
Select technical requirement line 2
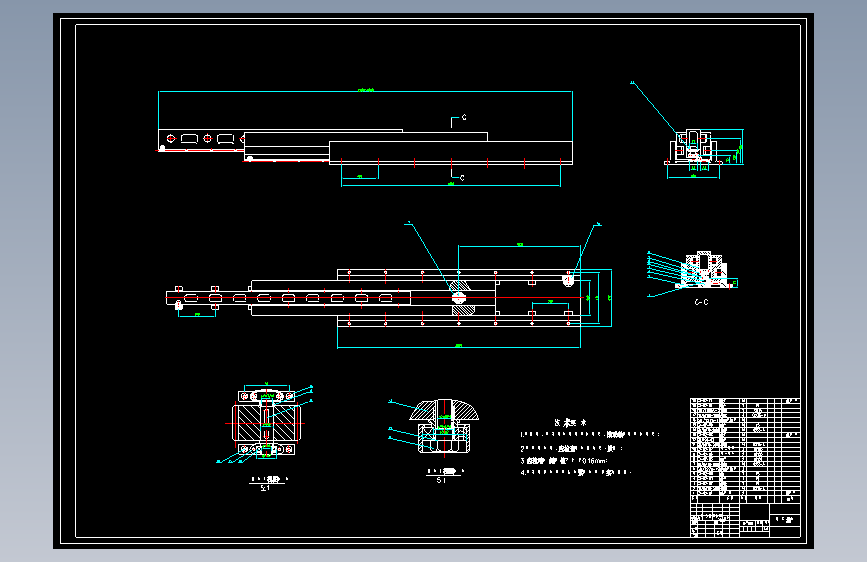pos(572,448)
